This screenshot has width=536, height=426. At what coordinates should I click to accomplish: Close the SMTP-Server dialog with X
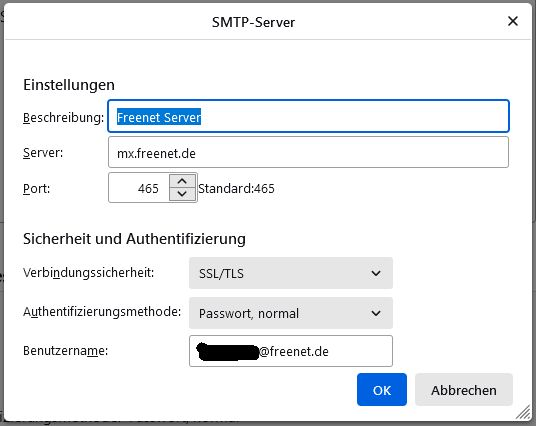tap(512, 22)
